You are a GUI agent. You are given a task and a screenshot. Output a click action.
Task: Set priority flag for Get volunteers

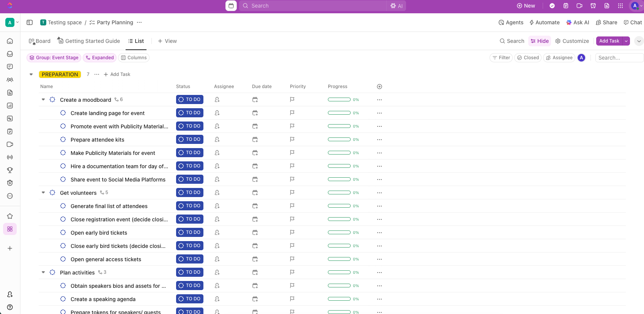click(x=292, y=193)
